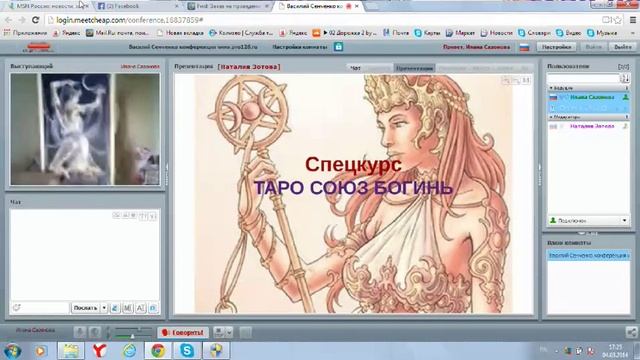640x360 pixels.
Task: Click the browser forward arrow
Action: coord(22,20)
